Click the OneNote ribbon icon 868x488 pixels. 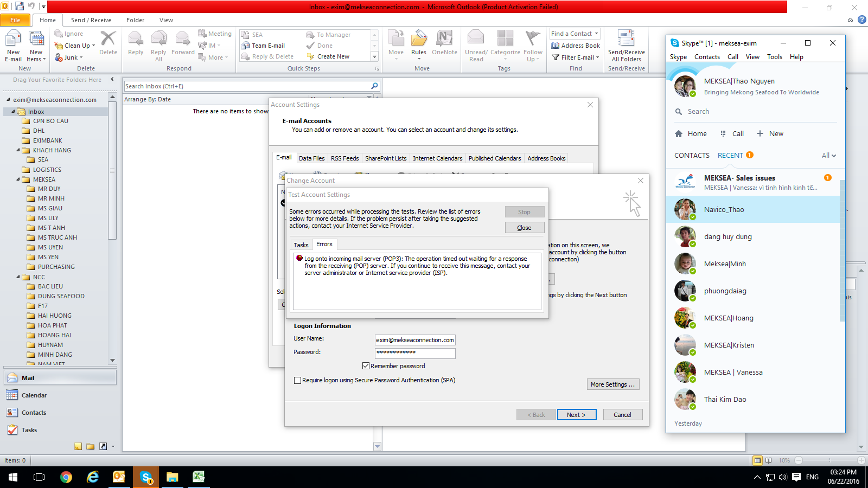[x=444, y=43]
